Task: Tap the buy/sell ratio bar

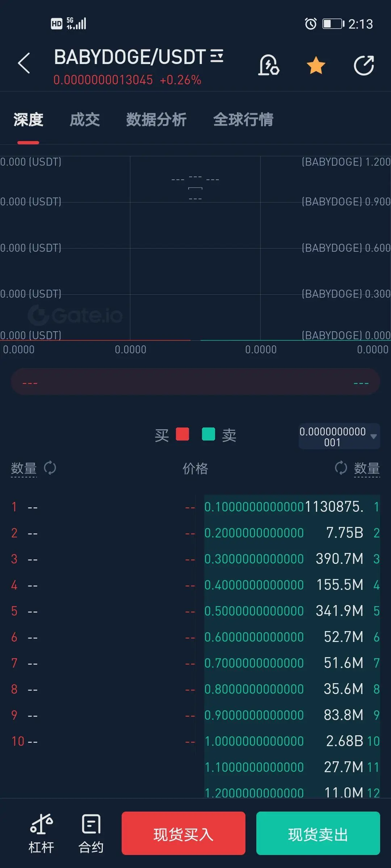Action: pos(195,382)
